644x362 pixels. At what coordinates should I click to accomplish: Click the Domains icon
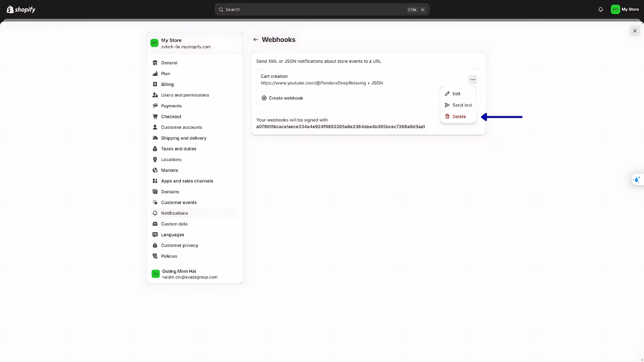155,192
